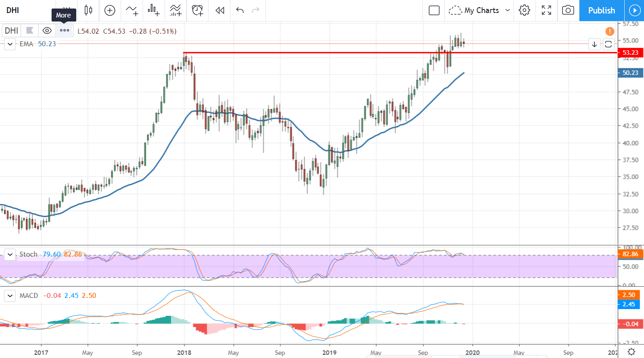Undo the last chart action

[x=239, y=10]
